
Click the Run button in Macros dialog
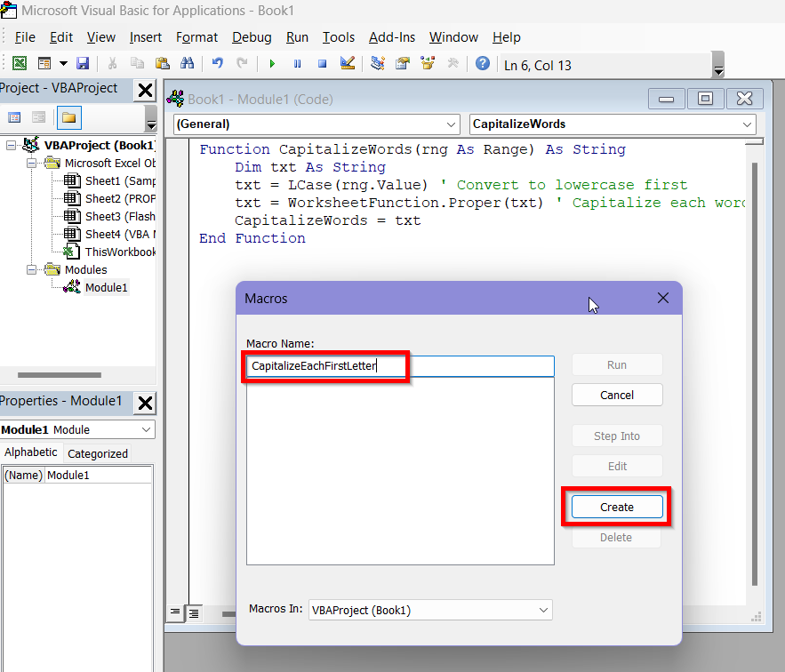pos(617,365)
